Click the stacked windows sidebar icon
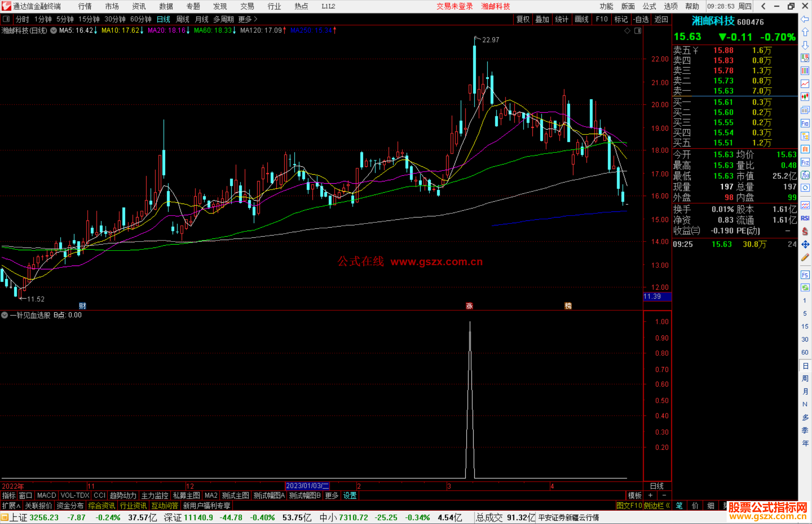The image size is (812, 524). [805, 110]
